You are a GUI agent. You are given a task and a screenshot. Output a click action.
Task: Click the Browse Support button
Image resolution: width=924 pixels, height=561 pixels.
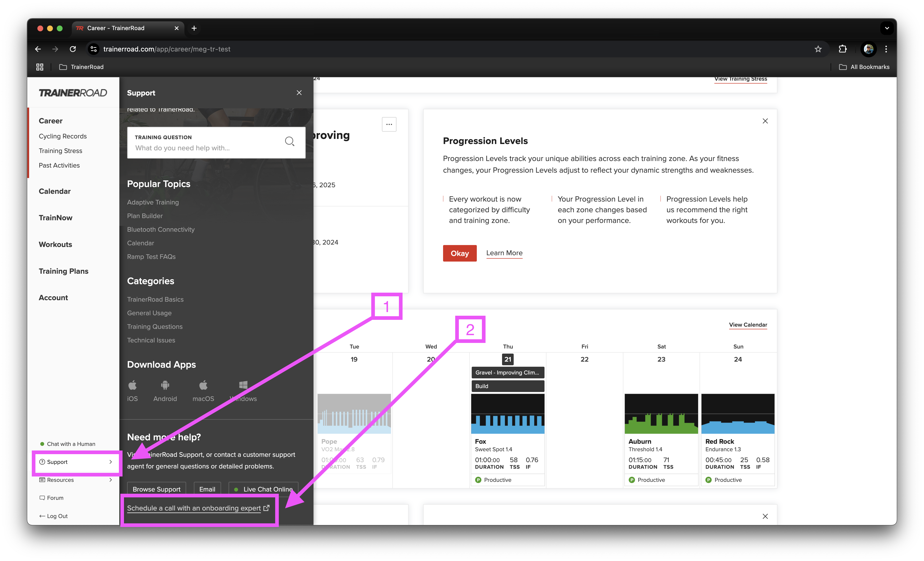click(x=156, y=489)
